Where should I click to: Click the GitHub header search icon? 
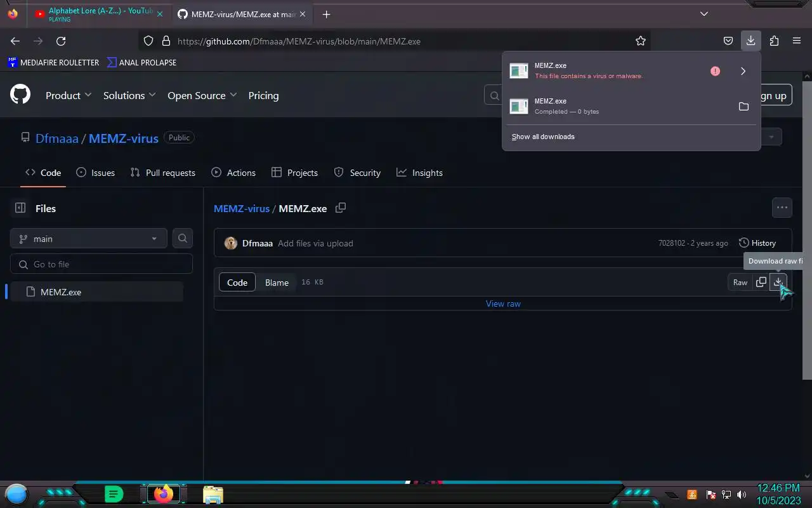point(494,96)
